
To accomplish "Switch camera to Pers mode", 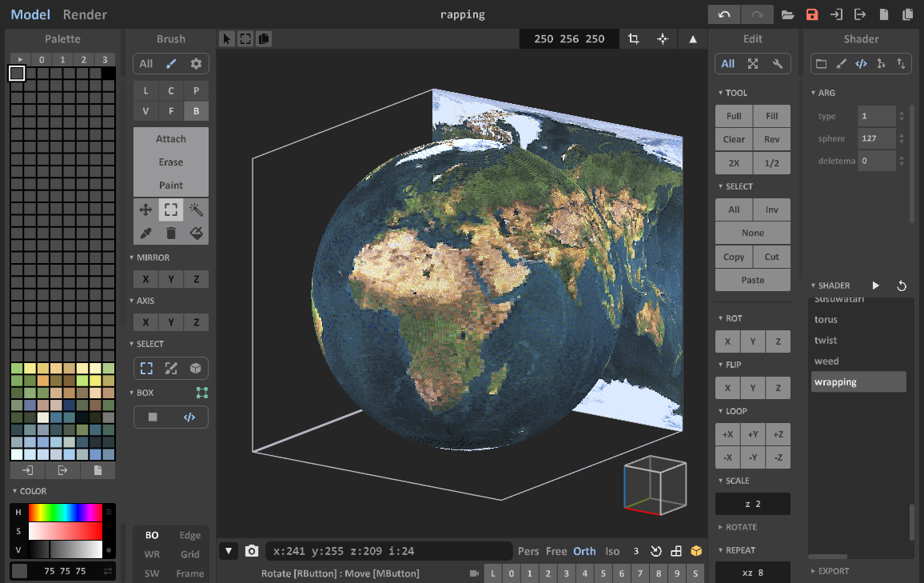I will pyautogui.click(x=528, y=551).
